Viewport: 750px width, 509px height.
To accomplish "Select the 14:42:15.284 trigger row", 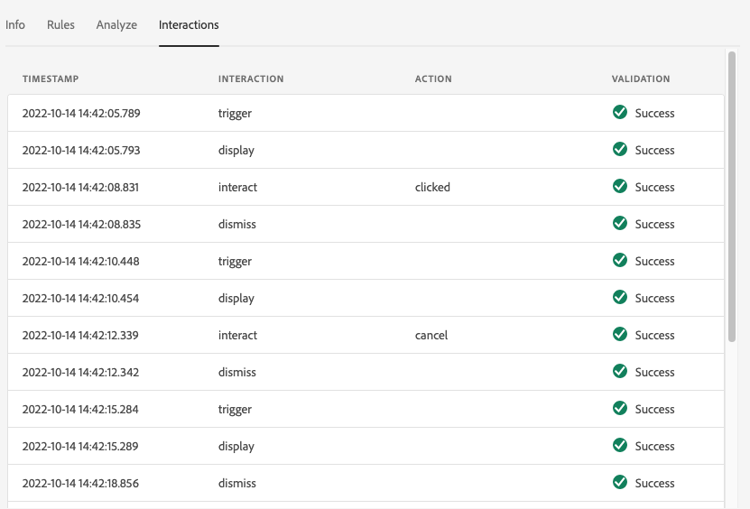I will pos(300,409).
